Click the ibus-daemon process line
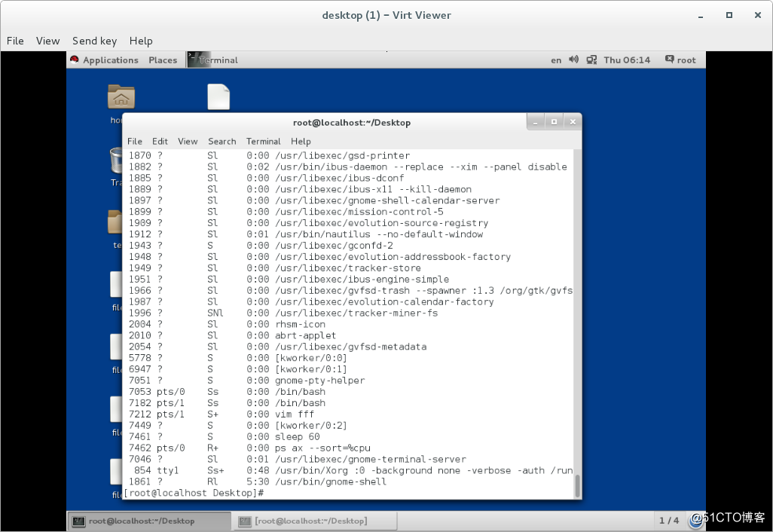 (348, 167)
